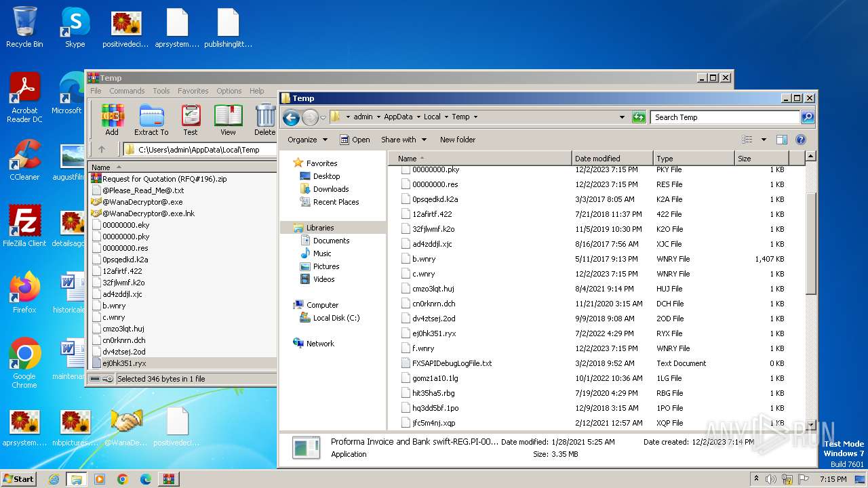Open FileZilla Client desktop icon

click(x=24, y=226)
